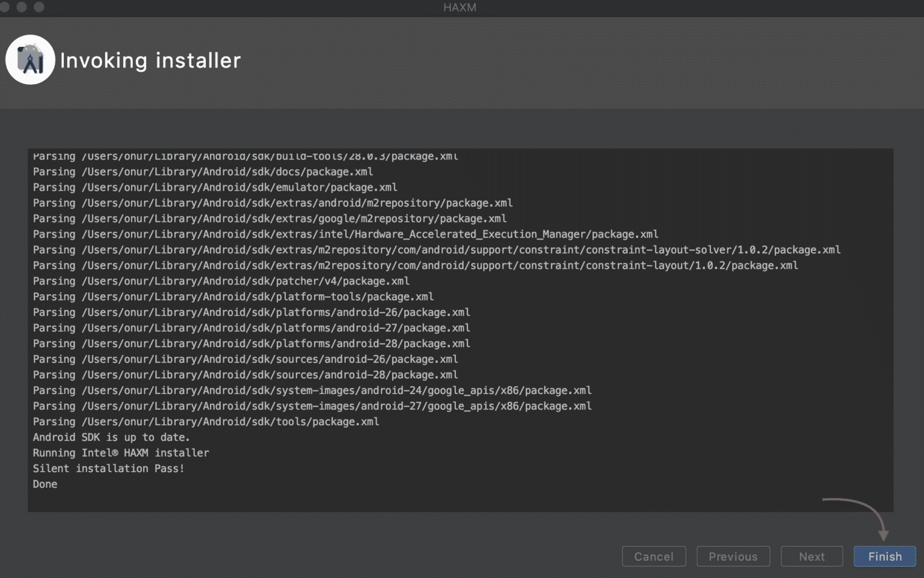Click the sdk/tools/package.xml parsing line
The height and width of the screenshot is (578, 924).
pyautogui.click(x=206, y=422)
